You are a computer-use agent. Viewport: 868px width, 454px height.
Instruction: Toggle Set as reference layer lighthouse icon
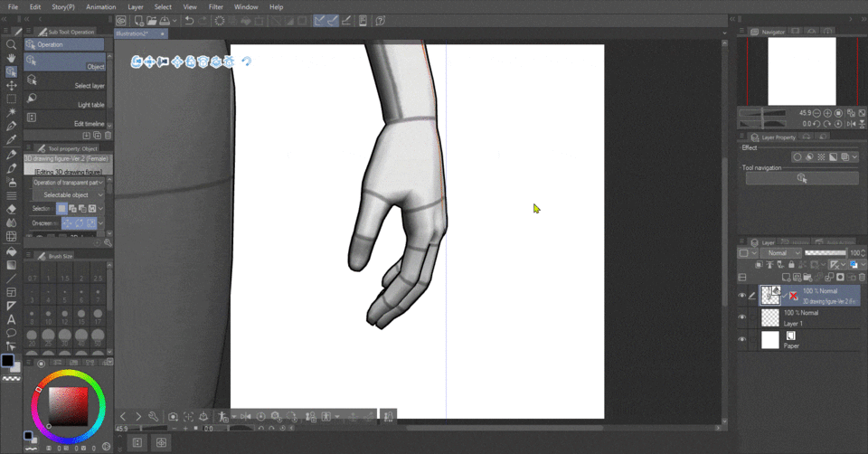point(770,265)
